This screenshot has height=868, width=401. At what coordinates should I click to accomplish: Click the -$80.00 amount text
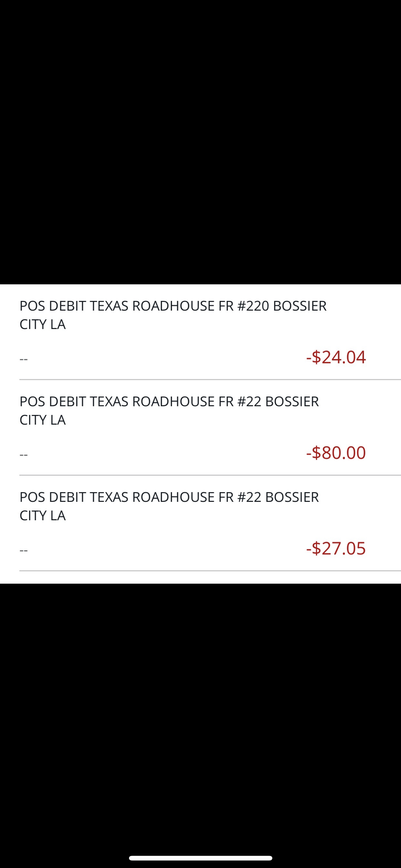(x=336, y=453)
